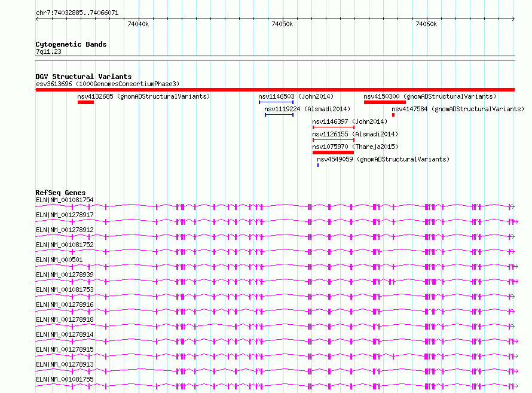The height and width of the screenshot is (393, 532).
Task: Click the thick red bar under nsv1075970
Action: click(333, 153)
